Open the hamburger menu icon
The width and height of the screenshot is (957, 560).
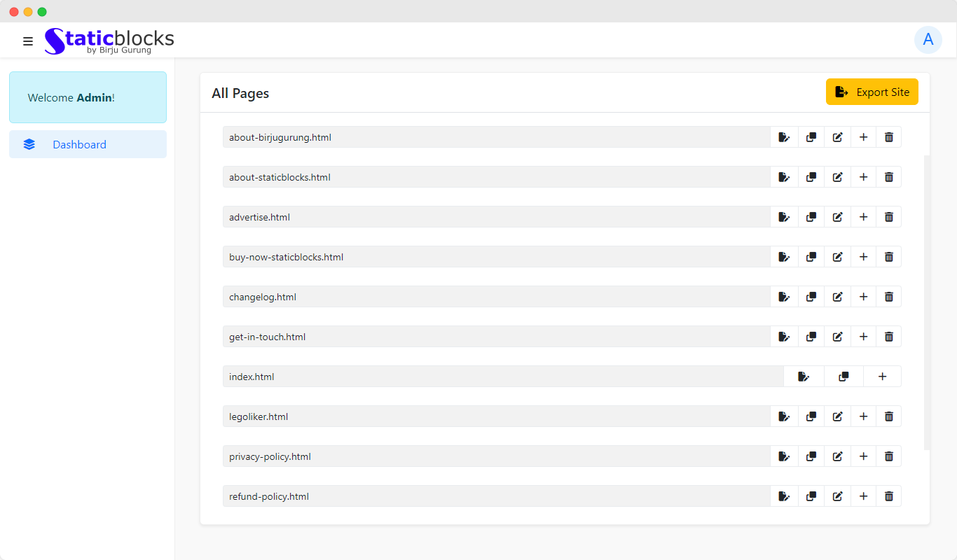28,41
